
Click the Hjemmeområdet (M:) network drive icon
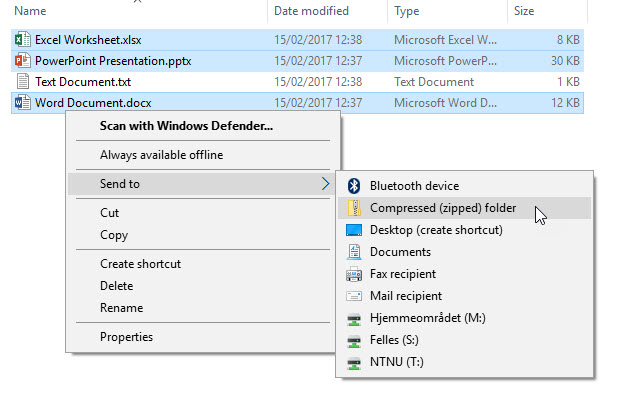coord(354,319)
